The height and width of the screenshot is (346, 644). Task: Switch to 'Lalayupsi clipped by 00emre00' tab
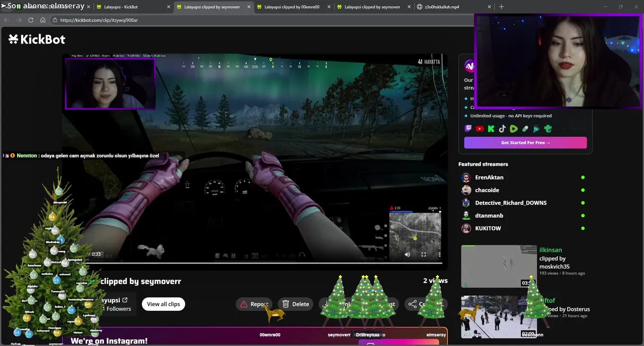(x=293, y=7)
